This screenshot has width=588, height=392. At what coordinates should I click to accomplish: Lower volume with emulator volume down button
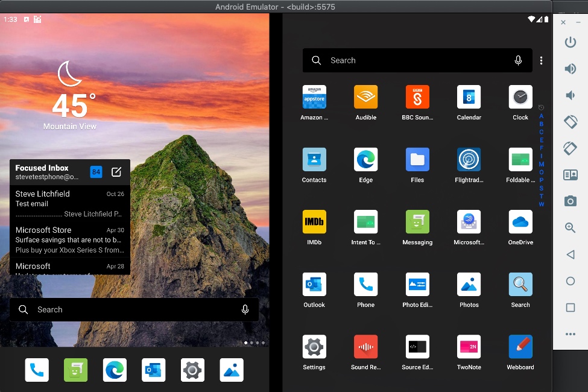coord(571,95)
